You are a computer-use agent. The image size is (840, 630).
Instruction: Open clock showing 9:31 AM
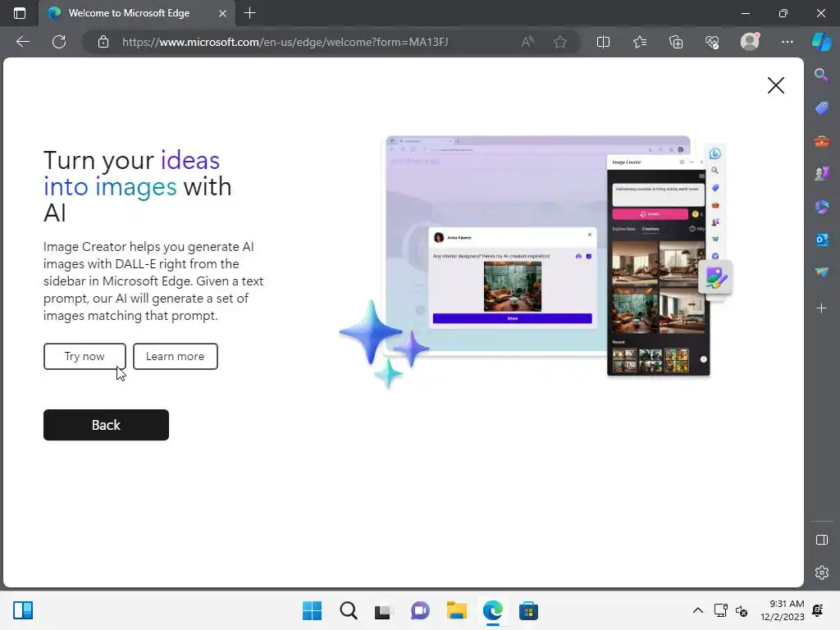pos(782,610)
